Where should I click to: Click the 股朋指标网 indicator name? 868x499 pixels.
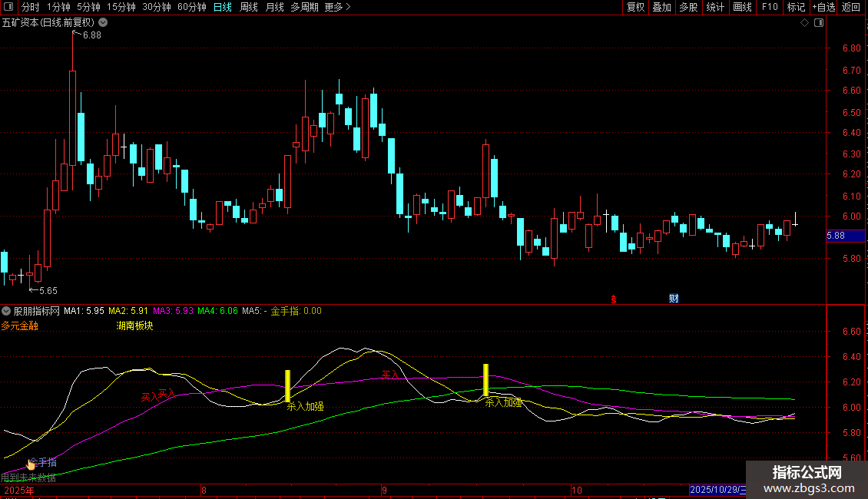37,311
